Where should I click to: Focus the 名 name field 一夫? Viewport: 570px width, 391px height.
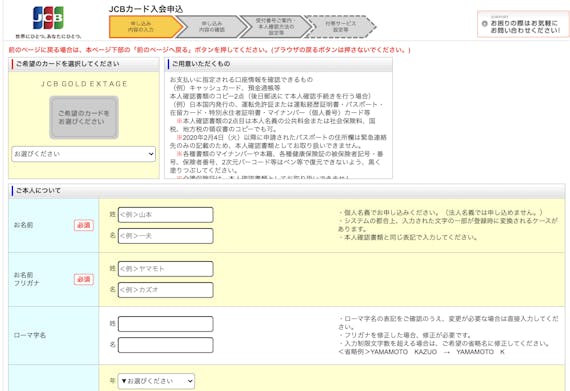(165, 236)
